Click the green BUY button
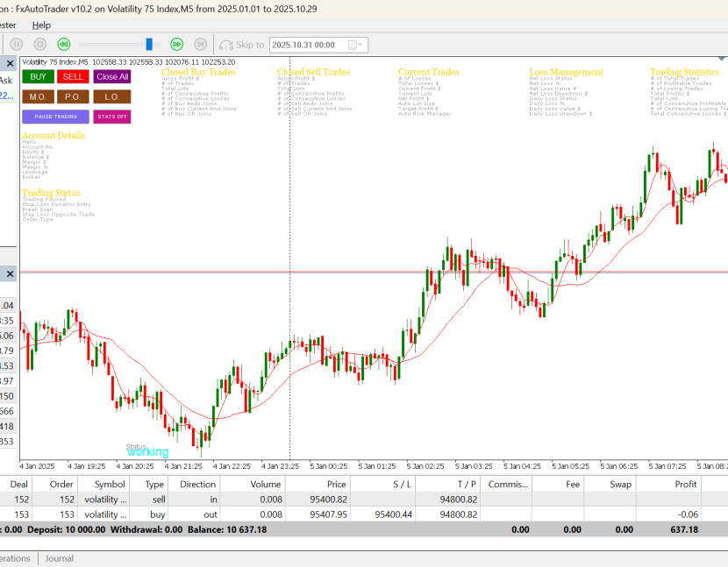Image resolution: width=728 pixels, height=567 pixels. pos(39,76)
